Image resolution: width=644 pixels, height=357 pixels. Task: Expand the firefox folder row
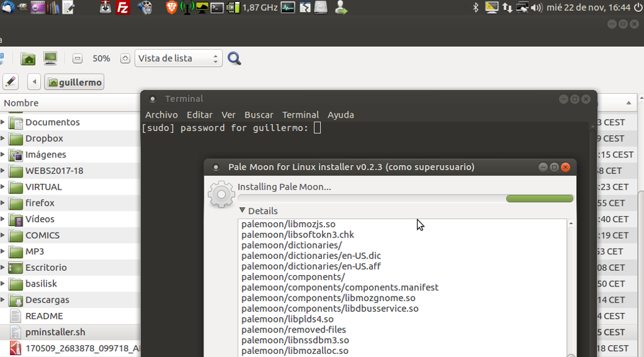pos(3,203)
